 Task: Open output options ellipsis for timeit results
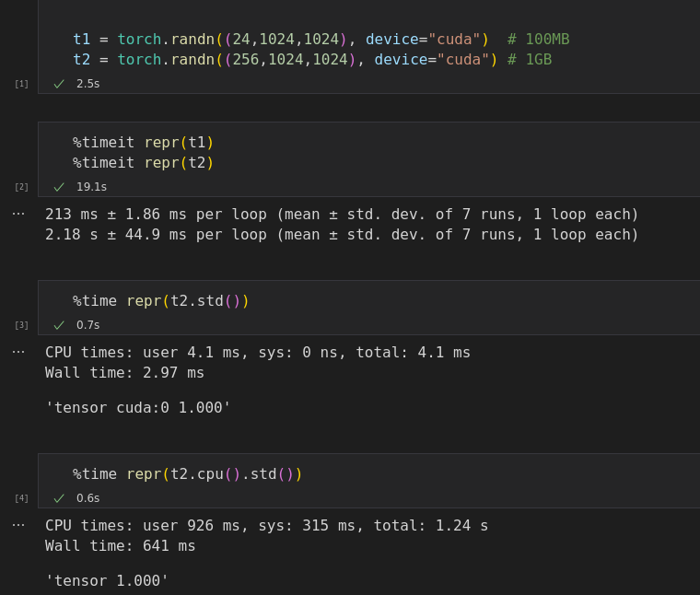[18, 214]
